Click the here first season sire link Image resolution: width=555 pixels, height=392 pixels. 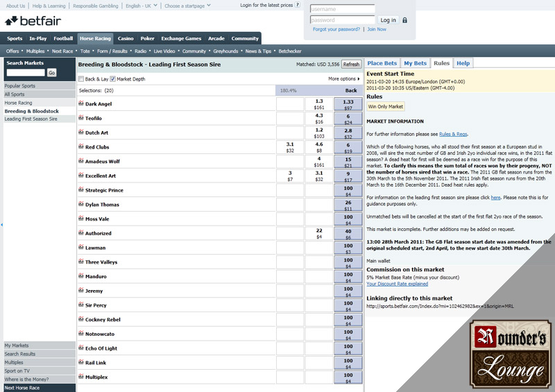click(495, 198)
